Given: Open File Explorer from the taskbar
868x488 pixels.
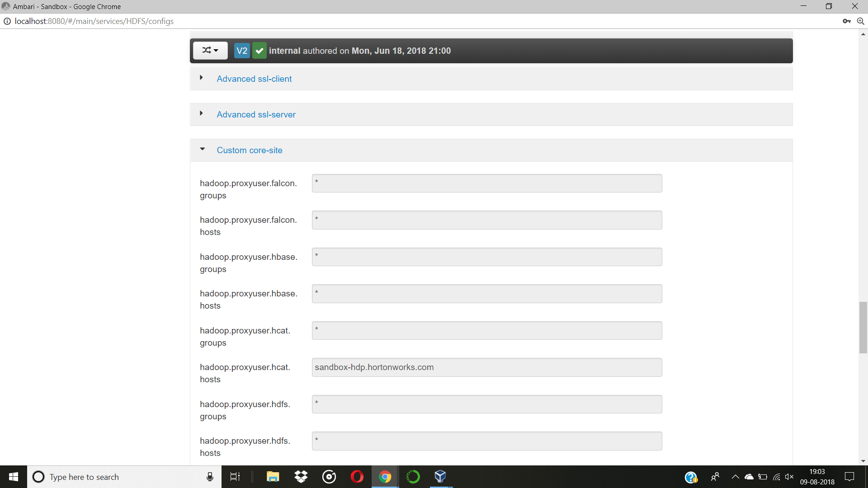Looking at the screenshot, I should coord(273,477).
